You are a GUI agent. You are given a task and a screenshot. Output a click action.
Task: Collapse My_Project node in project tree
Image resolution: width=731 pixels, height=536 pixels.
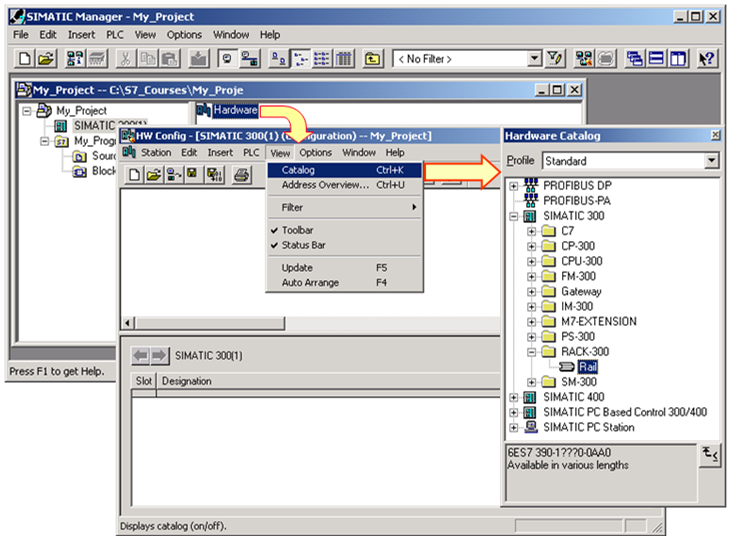click(27, 111)
